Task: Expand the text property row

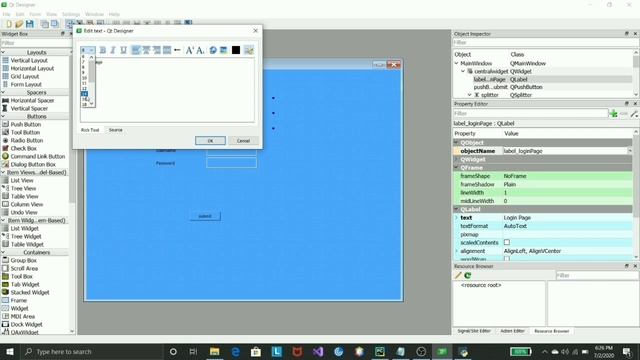Action: [456, 218]
